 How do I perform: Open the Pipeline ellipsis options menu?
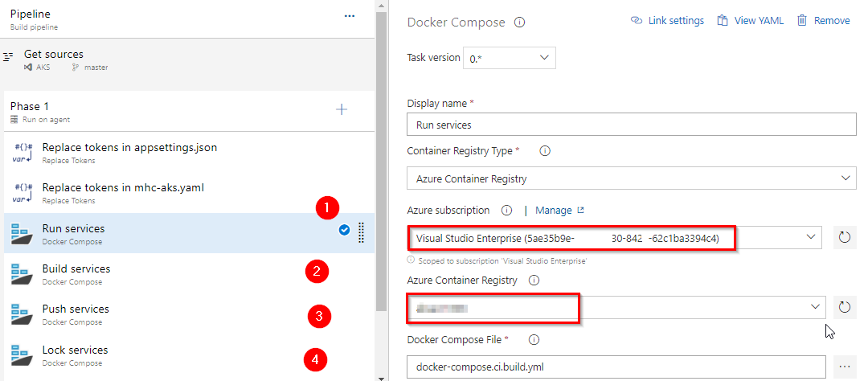[350, 16]
